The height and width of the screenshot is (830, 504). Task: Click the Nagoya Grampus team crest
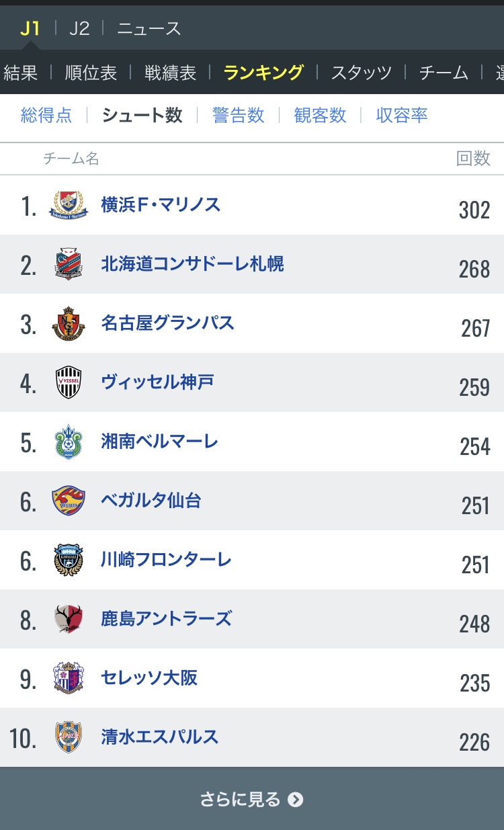(69, 323)
